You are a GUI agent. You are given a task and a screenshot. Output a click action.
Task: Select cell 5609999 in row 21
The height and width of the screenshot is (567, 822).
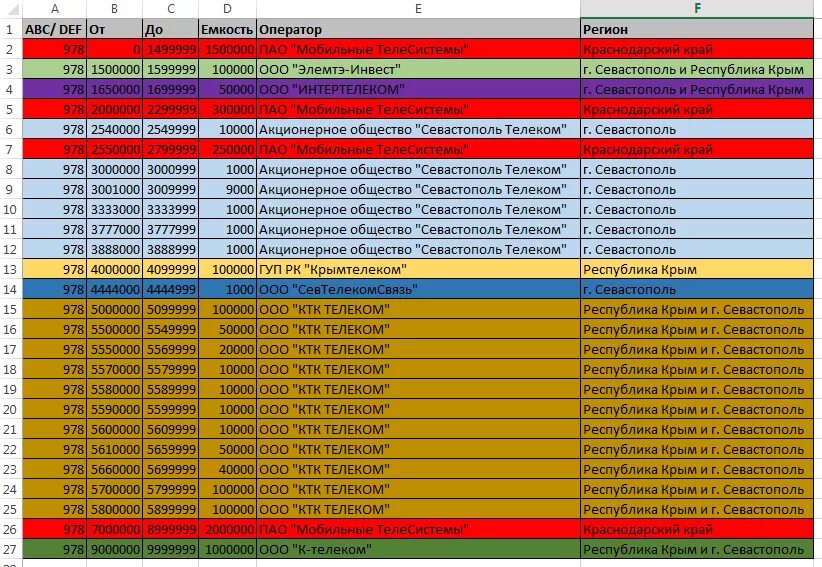tap(170, 429)
